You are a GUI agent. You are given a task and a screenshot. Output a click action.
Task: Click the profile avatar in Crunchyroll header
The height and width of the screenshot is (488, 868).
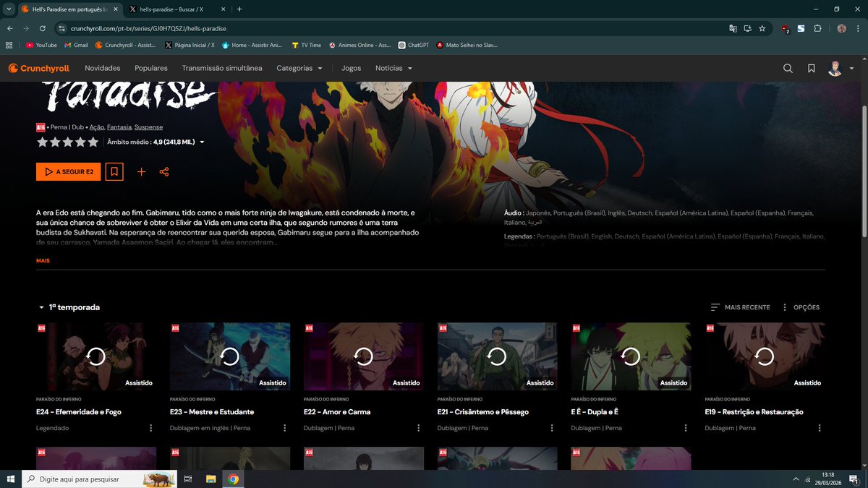point(835,68)
